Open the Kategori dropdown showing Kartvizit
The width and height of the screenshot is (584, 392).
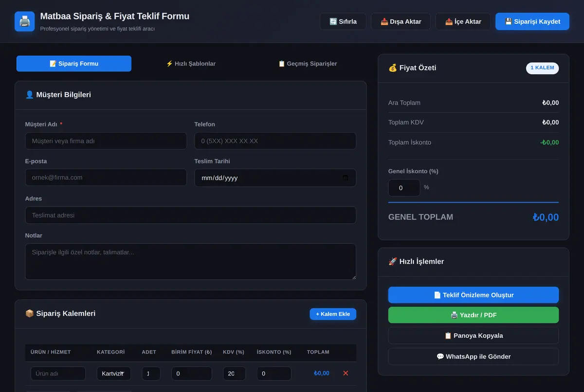114,374
